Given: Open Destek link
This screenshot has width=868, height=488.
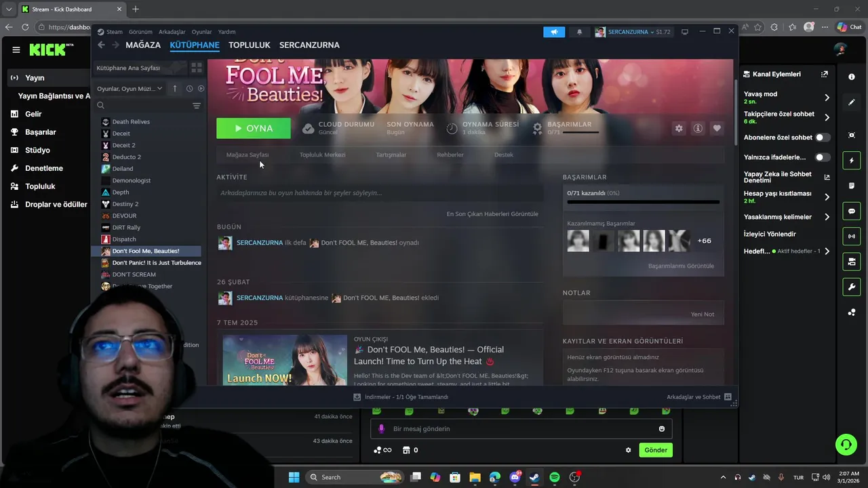Looking at the screenshot, I should tap(504, 155).
